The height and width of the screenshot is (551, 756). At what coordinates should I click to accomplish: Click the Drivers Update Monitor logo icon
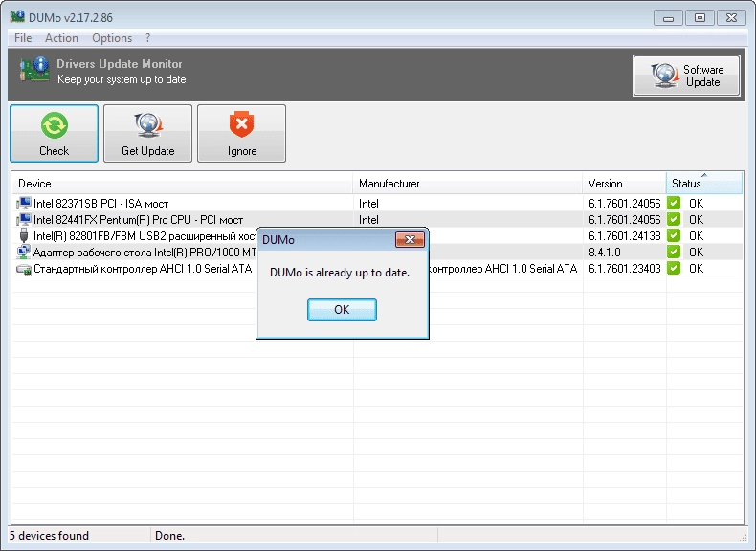click(34, 69)
